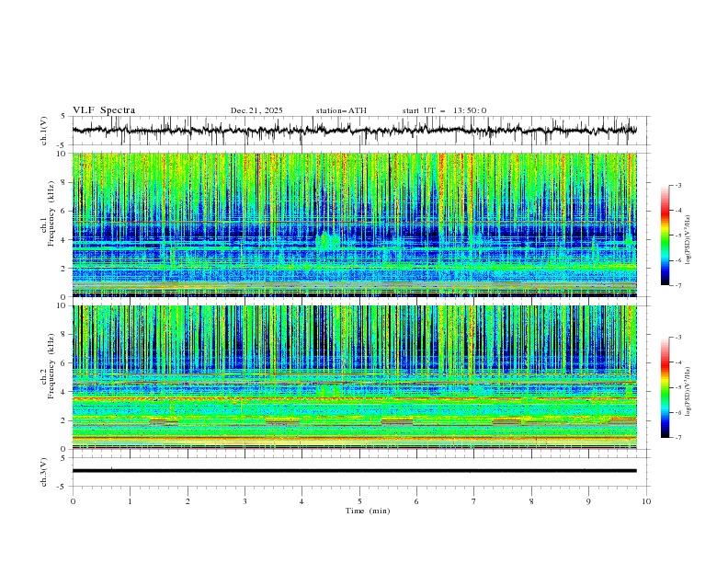728x563 pixels.
Task: Click the ch.1 "Frequency (kHz)" axis title
Action: pyautogui.click(x=51, y=212)
